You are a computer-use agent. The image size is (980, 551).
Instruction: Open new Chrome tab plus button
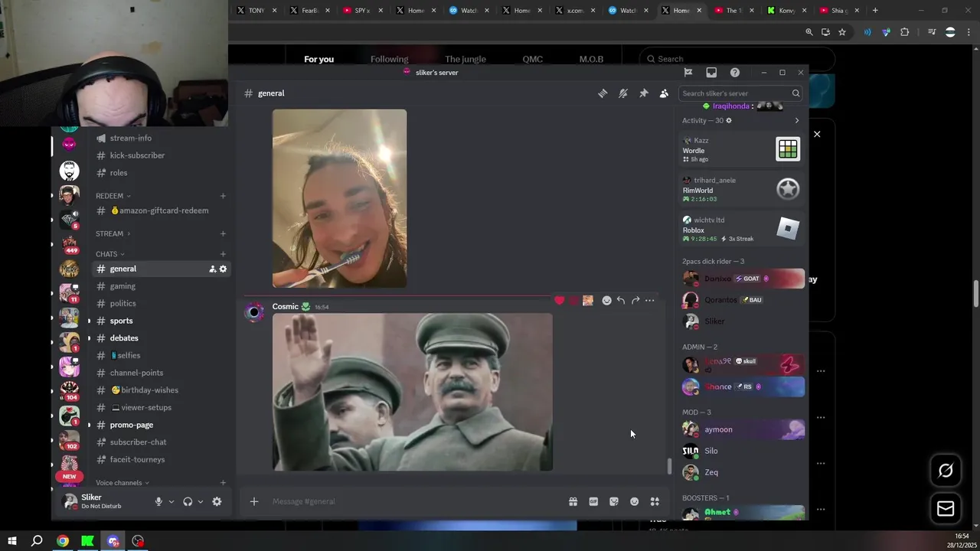pos(875,11)
